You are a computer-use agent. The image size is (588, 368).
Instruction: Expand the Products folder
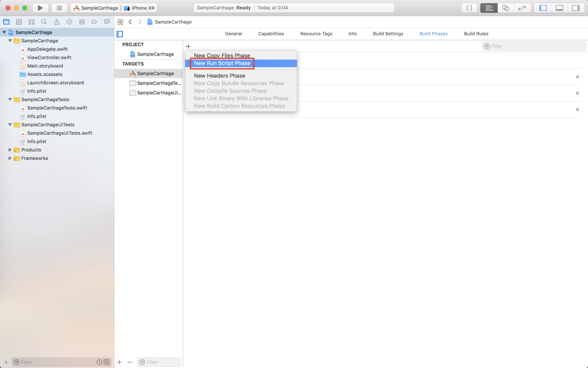[x=10, y=150]
